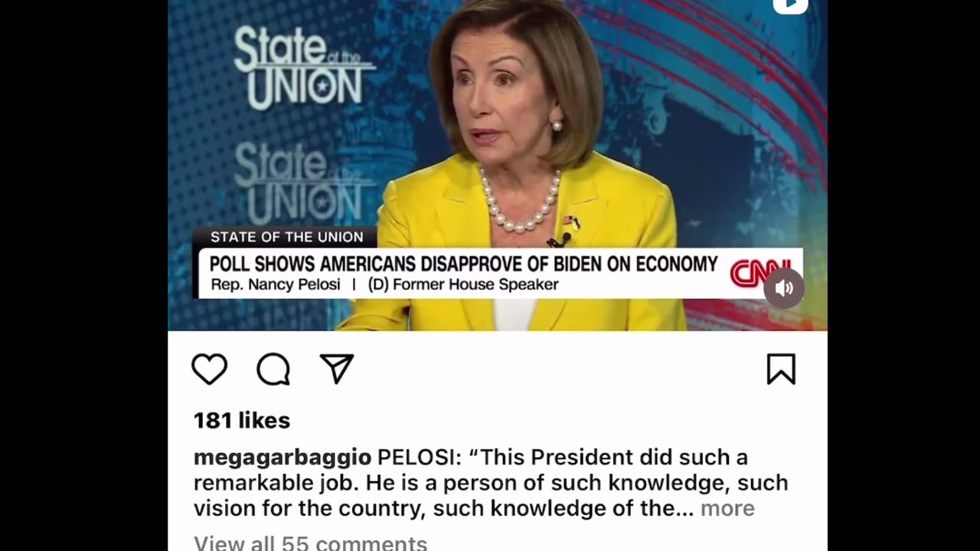Screen dimensions: 980x551
Task: Expand the caption with the more link
Action: click(x=727, y=508)
